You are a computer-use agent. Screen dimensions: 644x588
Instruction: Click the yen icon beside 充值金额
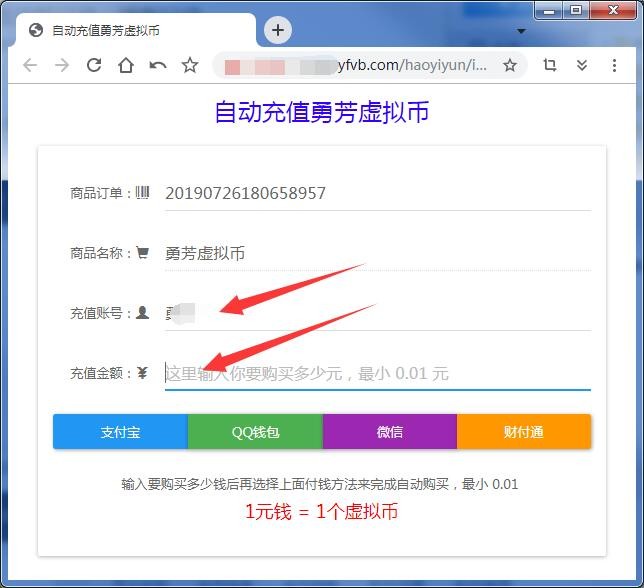click(x=143, y=373)
